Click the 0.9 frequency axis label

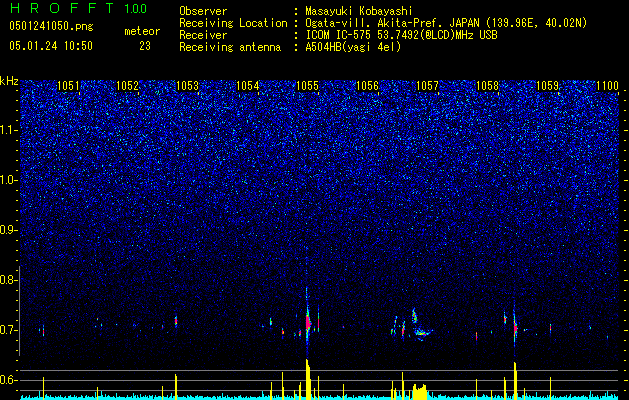pyautogui.click(x=9, y=230)
